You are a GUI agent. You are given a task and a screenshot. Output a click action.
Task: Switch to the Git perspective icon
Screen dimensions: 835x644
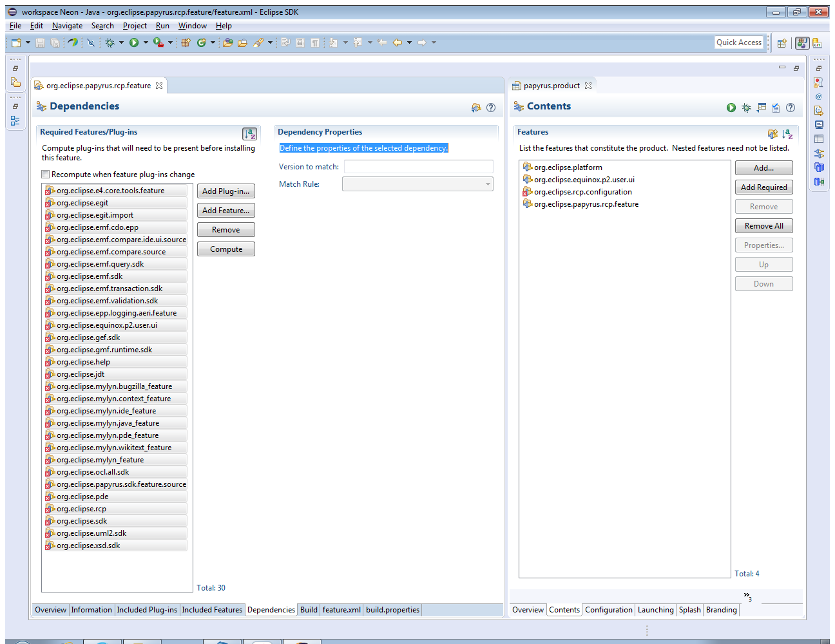pos(818,43)
